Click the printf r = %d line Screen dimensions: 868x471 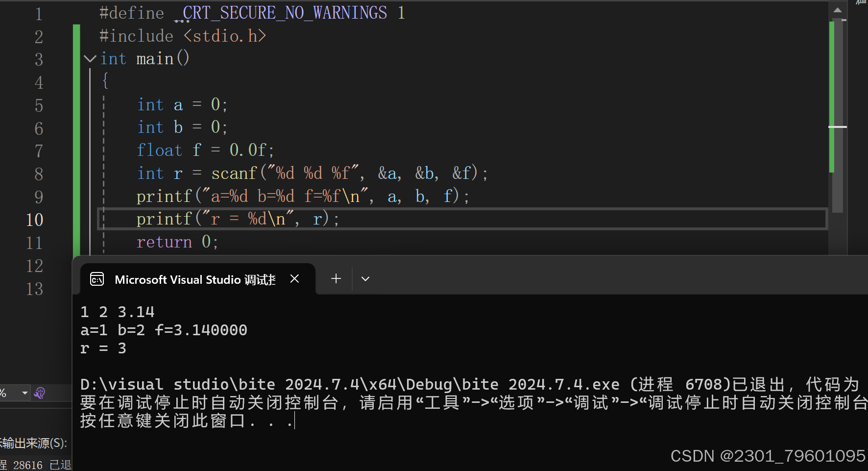tap(238, 219)
